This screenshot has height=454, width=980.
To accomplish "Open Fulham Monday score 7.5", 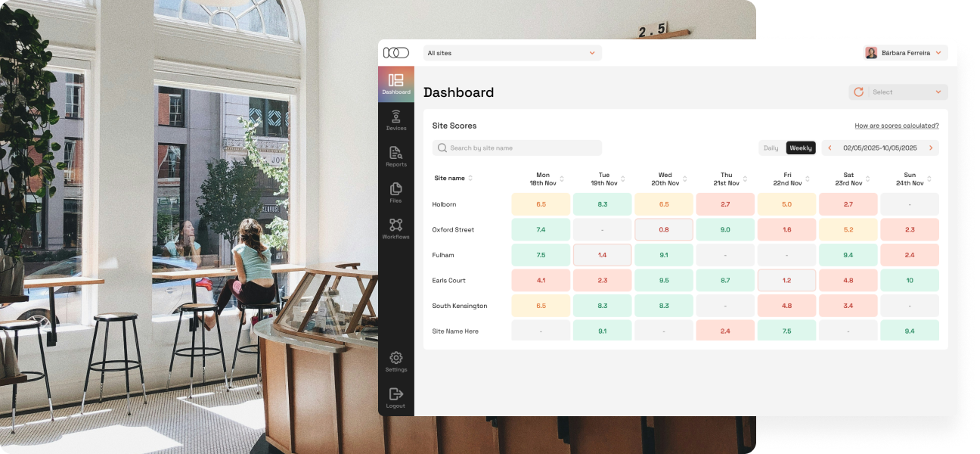I will point(541,255).
